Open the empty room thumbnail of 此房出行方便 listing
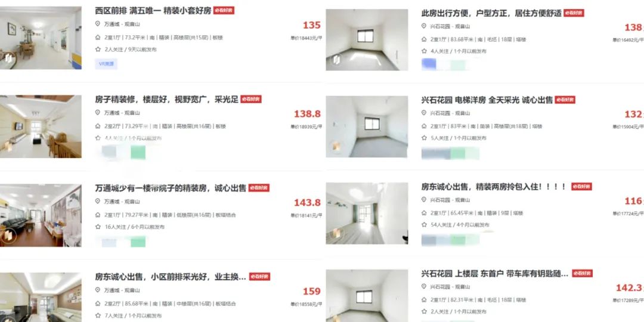The width and height of the screenshot is (644, 322). pyautogui.click(x=367, y=39)
